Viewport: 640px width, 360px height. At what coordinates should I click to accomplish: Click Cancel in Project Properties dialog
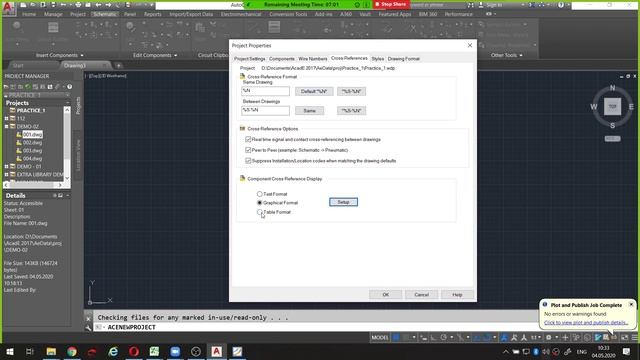pos(421,294)
